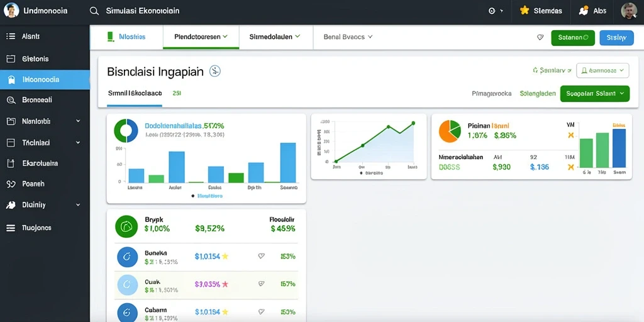Switch to the Smnil Ekaclaacb tab
The height and width of the screenshot is (322, 644).
pyautogui.click(x=135, y=93)
